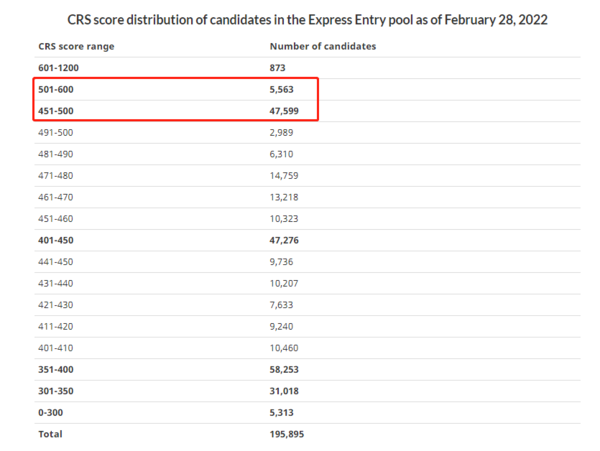The width and height of the screenshot is (600, 451).
Task: Click the 471-480 range label
Action: point(58,175)
